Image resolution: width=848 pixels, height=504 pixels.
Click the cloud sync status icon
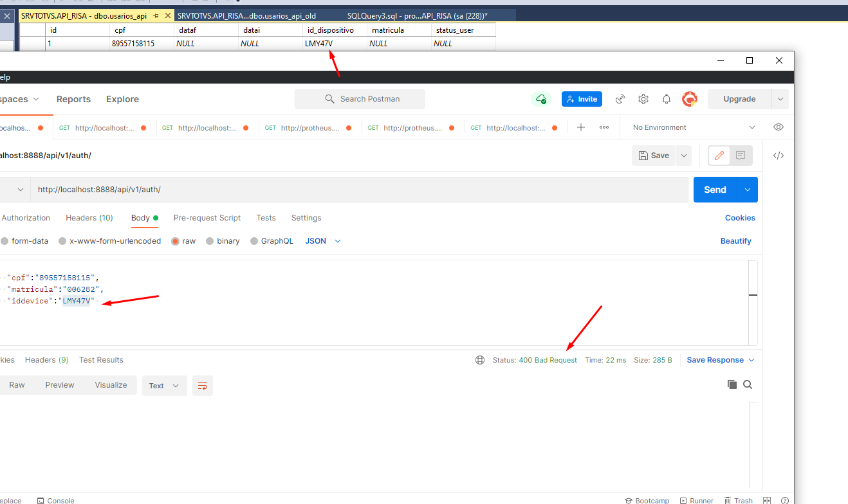(541, 99)
